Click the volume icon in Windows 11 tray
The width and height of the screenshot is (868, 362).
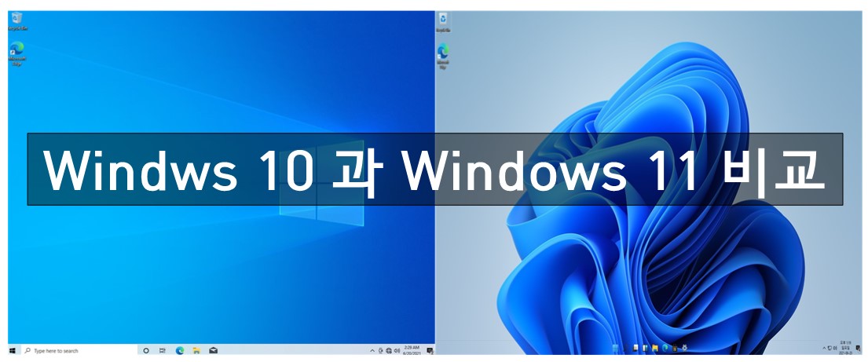tap(835, 348)
